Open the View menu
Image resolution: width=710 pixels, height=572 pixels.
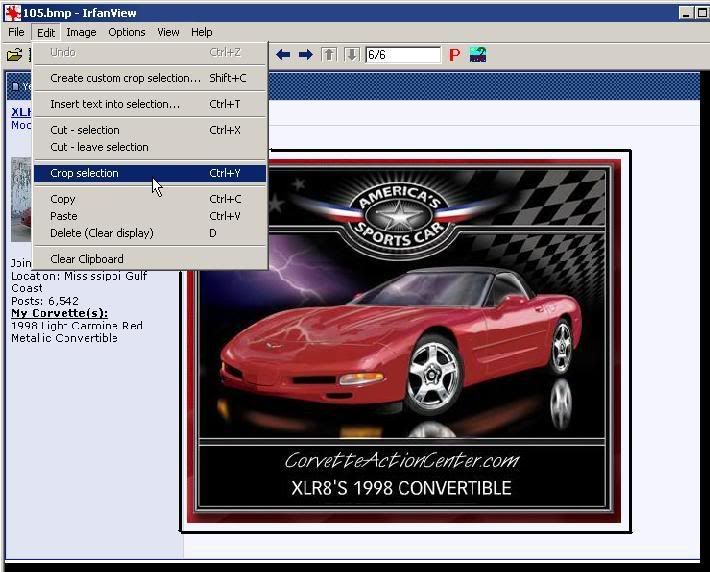(168, 32)
